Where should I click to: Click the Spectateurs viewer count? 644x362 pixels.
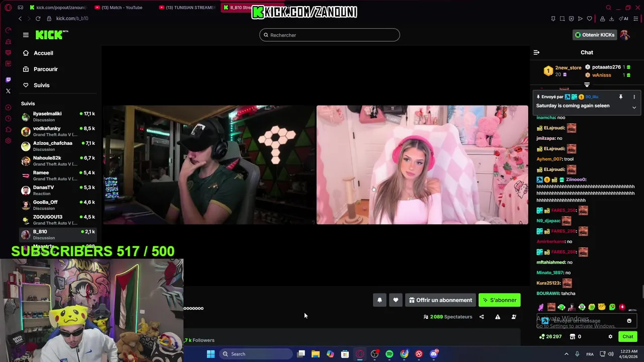[448, 317]
